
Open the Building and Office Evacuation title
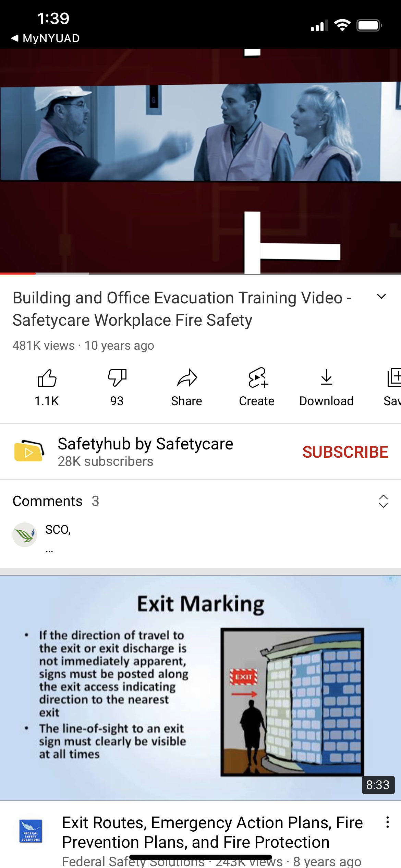coord(182,309)
